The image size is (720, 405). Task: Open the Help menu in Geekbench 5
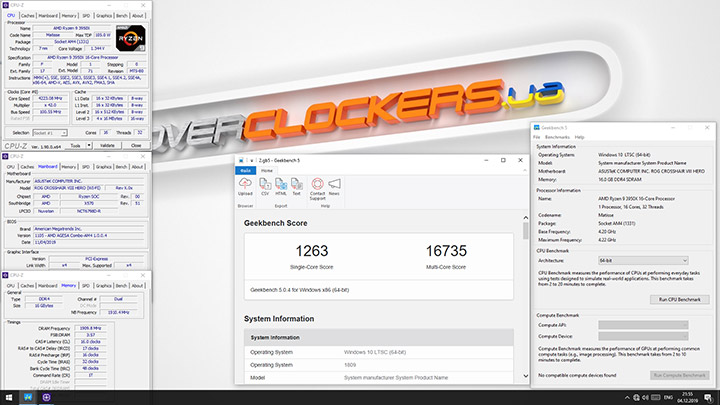(579, 137)
